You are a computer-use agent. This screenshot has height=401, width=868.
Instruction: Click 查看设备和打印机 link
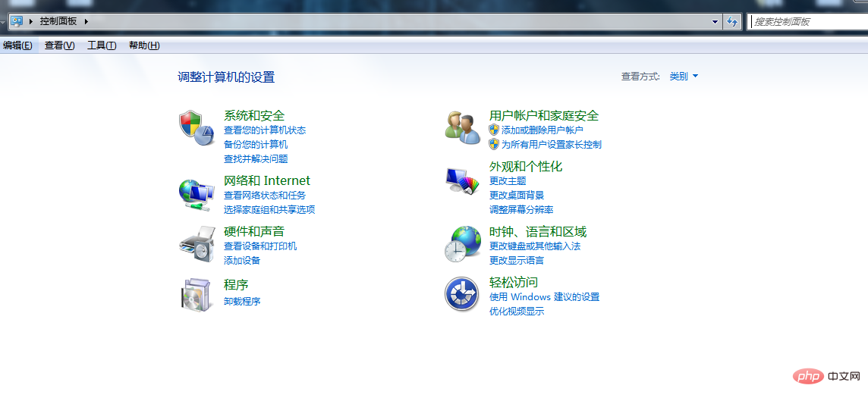click(x=260, y=246)
